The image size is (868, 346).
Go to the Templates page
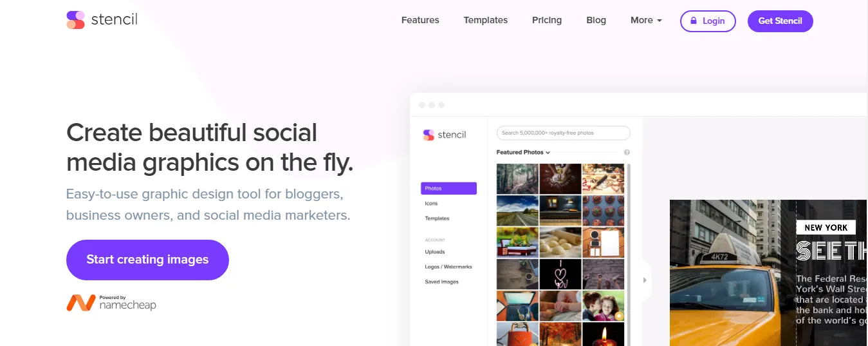485,21
